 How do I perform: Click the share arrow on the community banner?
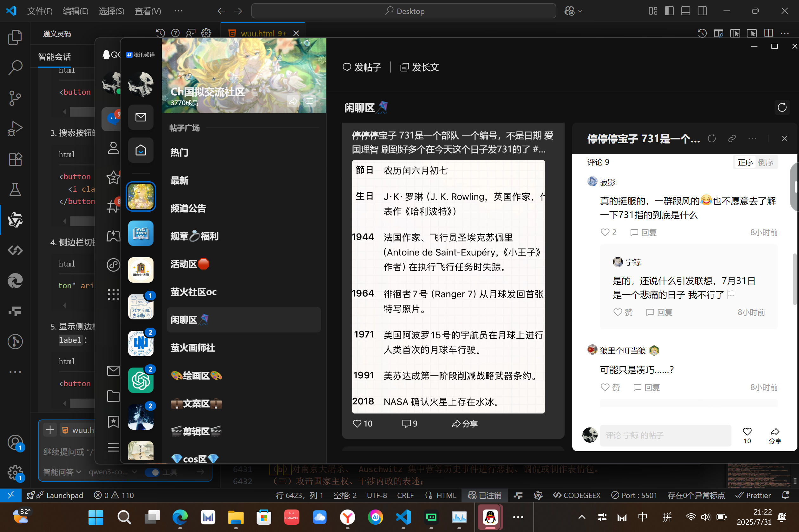pos(293,101)
